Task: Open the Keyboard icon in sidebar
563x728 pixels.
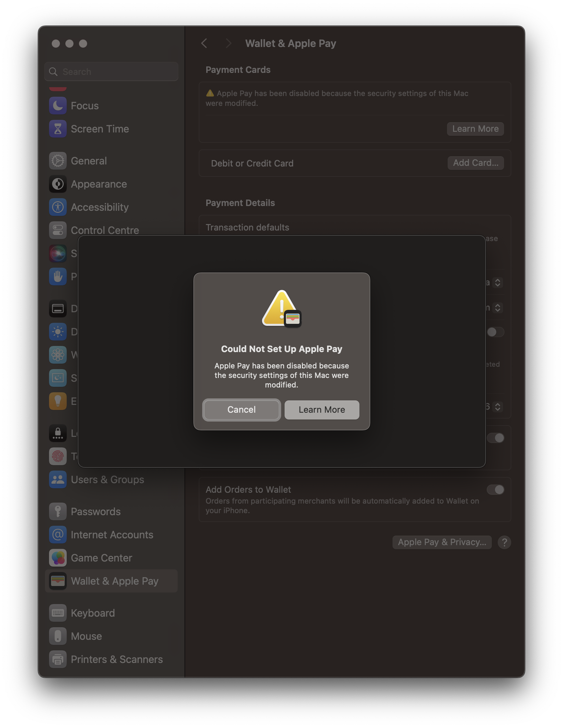Action: [x=58, y=613]
